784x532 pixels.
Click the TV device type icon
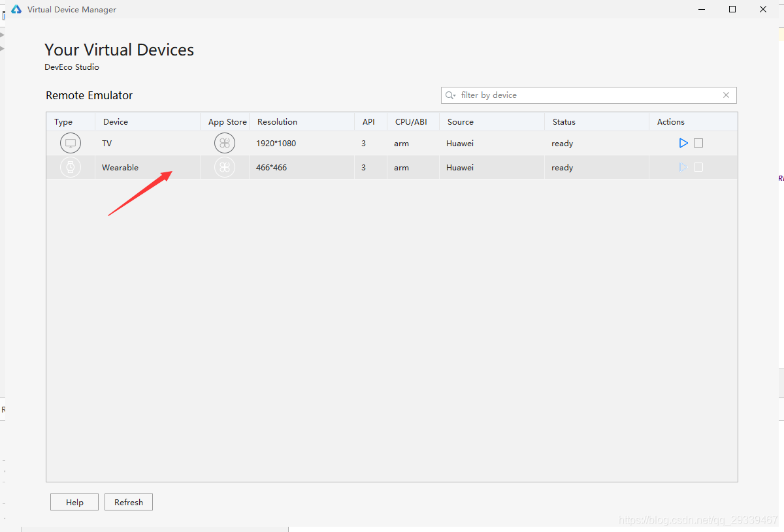point(71,143)
